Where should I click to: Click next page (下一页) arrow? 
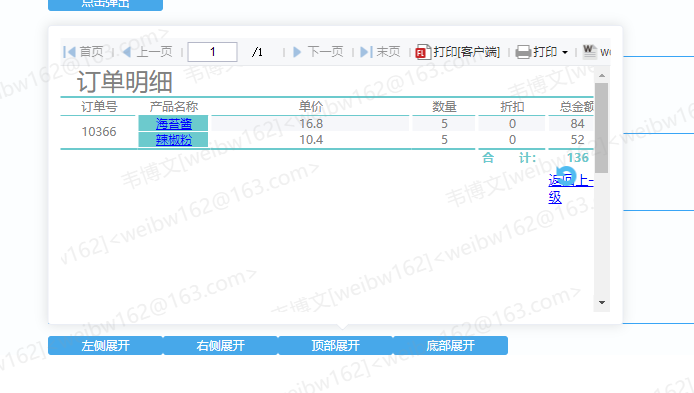point(297,52)
